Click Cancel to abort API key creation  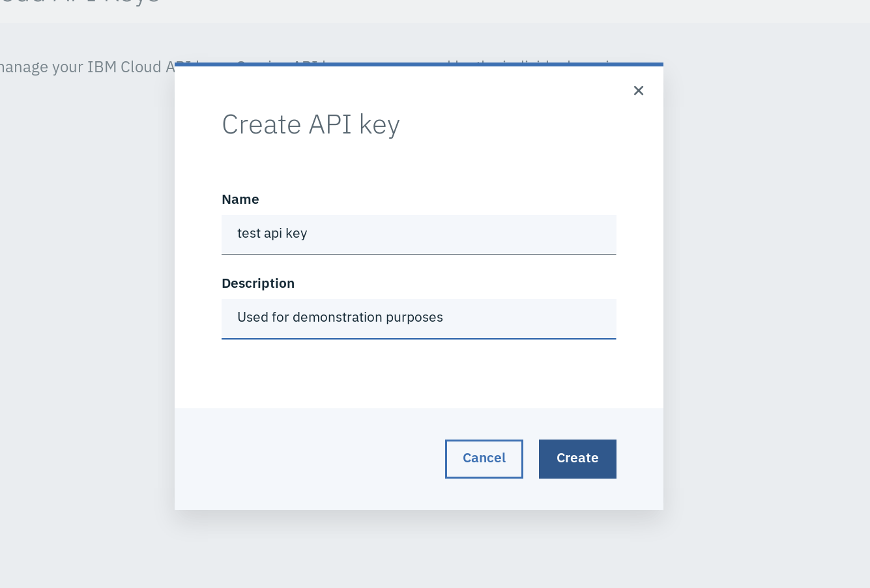coord(484,458)
